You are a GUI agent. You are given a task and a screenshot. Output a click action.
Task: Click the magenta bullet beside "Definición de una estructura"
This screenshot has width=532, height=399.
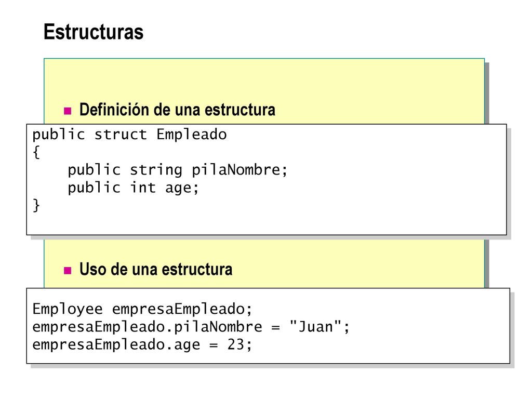(68, 111)
